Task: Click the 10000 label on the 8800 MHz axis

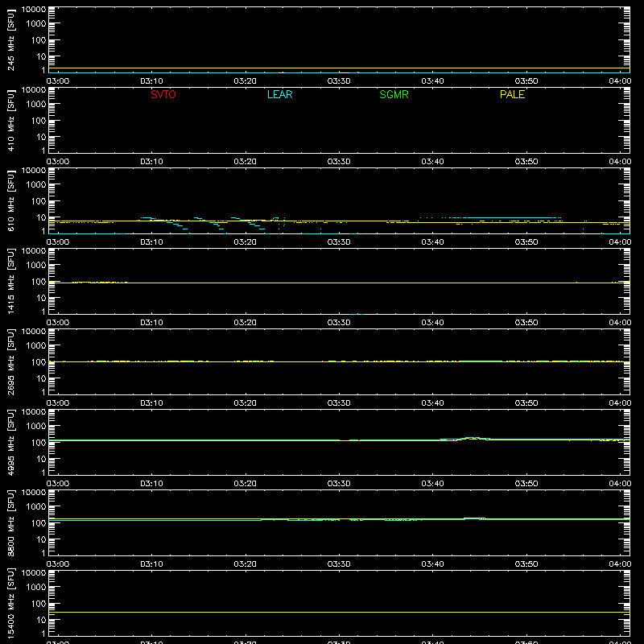Action: coord(34,493)
